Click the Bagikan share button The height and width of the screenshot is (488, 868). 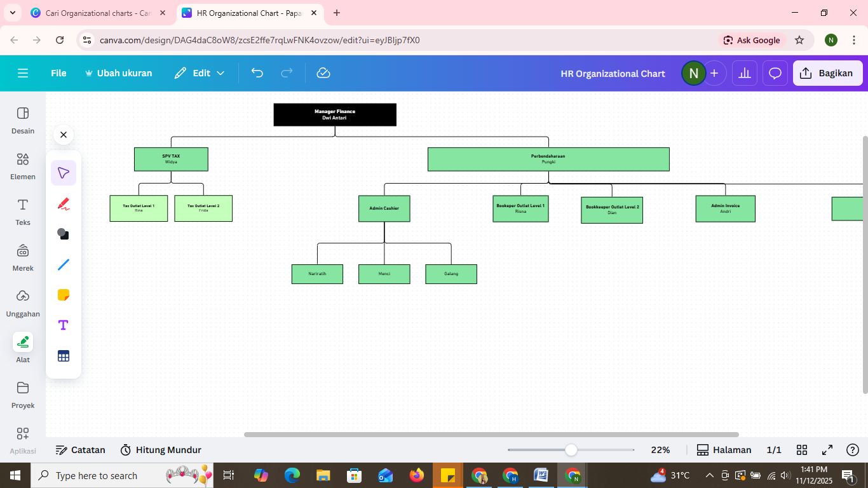pyautogui.click(x=827, y=73)
